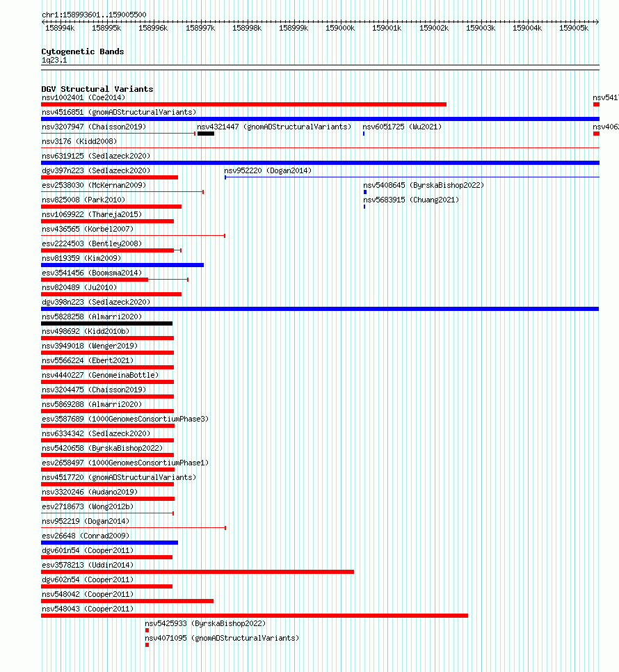
Task: Open esv3541456 (Boomsma2014) variant
Action: pos(92,273)
